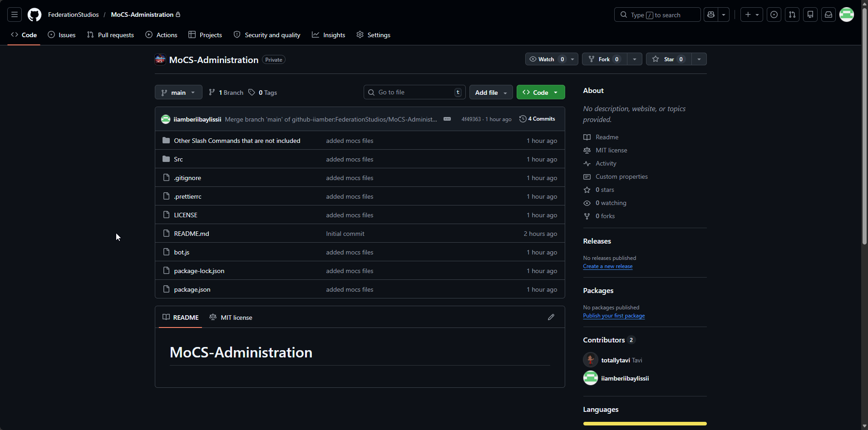
Task: Click the pencil icon to edit README
Action: point(551,317)
